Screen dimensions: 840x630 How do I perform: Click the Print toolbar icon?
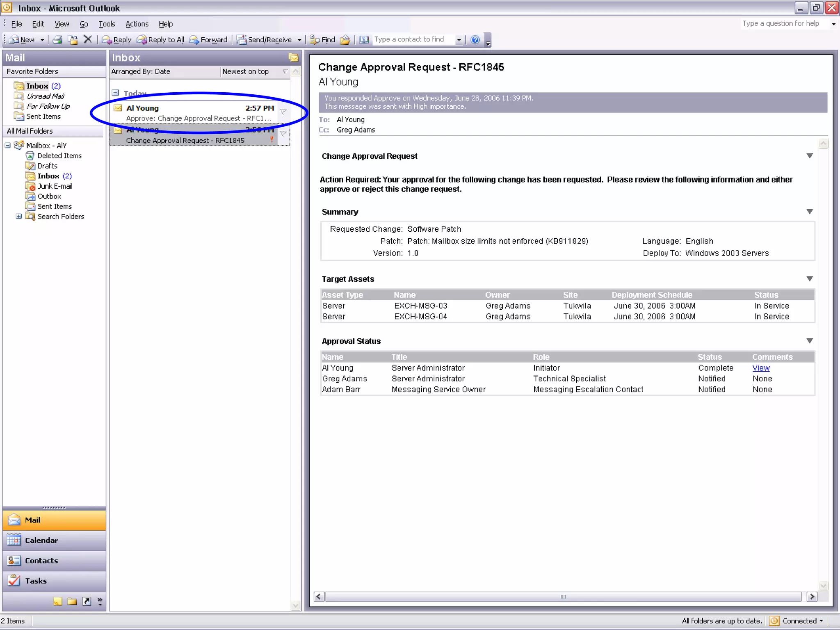tap(57, 40)
